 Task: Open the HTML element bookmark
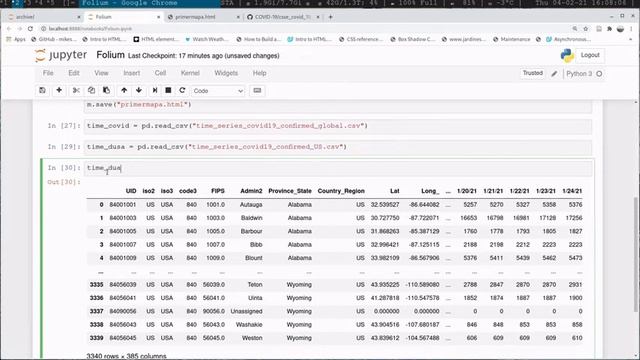(x=156, y=40)
